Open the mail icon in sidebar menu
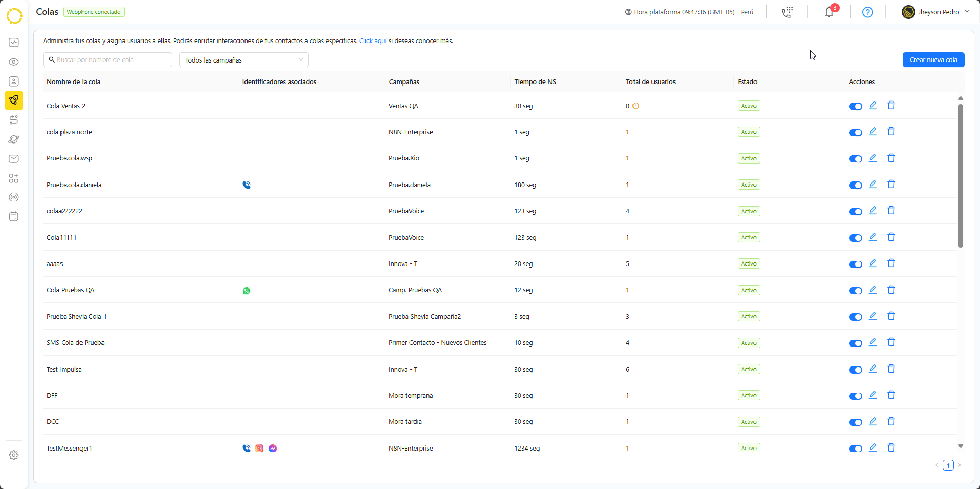 [14, 159]
